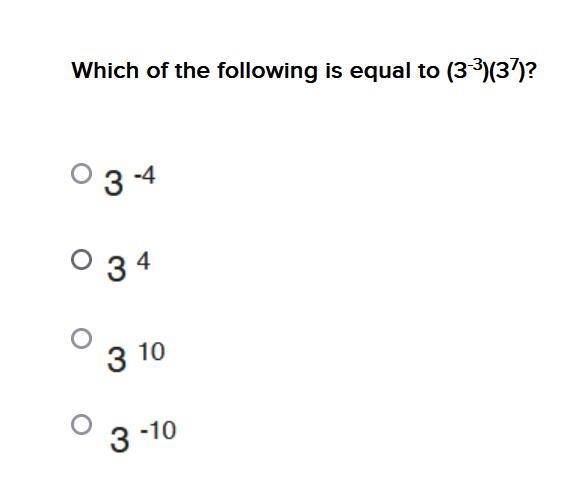Choose the radio button beside 3 to the 4
Image resolution: width=565 pixels, height=478 pixels.
[81, 259]
